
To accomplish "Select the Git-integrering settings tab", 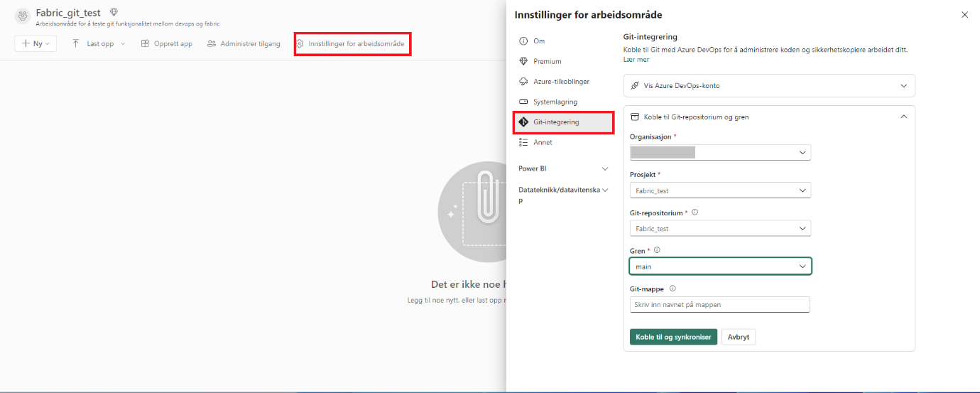I will [564, 122].
